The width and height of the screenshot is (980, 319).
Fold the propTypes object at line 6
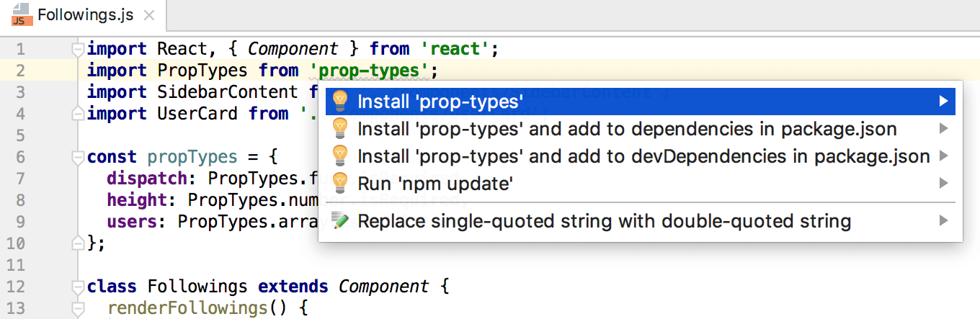[78, 157]
